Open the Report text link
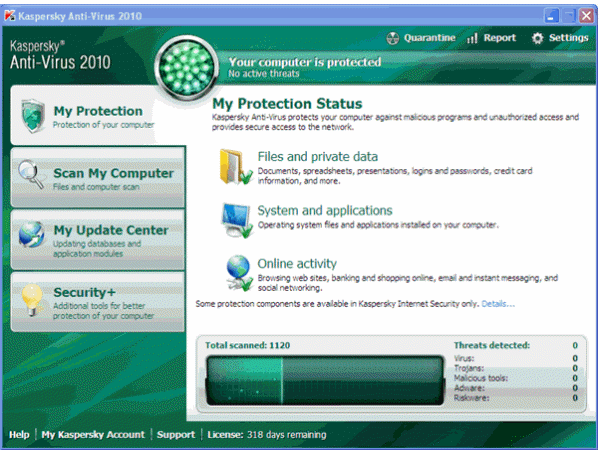600x450 pixels. point(500,38)
